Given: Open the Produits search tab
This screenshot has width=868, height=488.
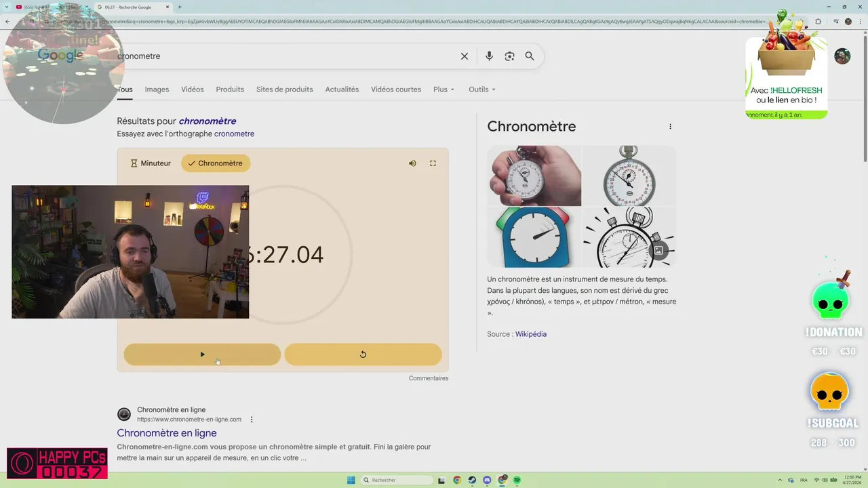Looking at the screenshot, I should coord(230,89).
